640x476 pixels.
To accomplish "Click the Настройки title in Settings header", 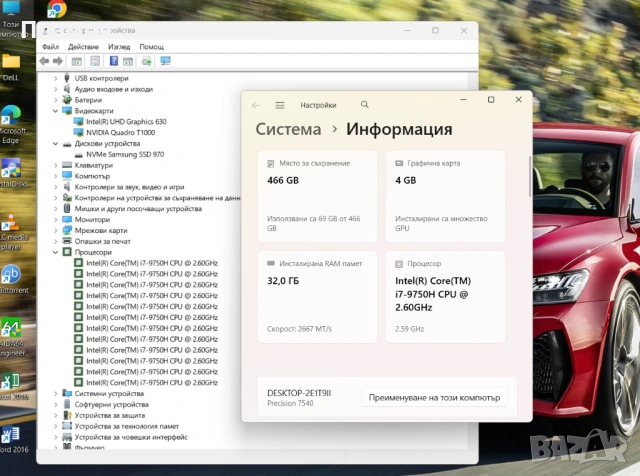I will coord(318,105).
